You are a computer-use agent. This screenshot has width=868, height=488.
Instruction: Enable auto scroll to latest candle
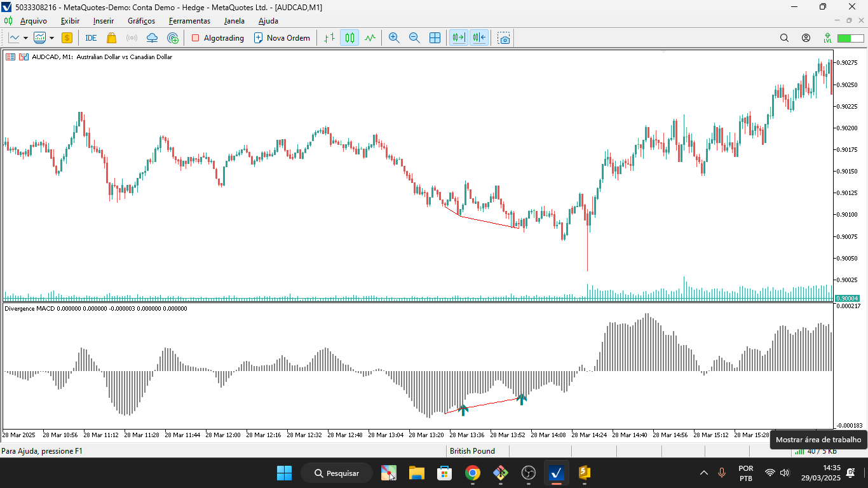pos(459,37)
